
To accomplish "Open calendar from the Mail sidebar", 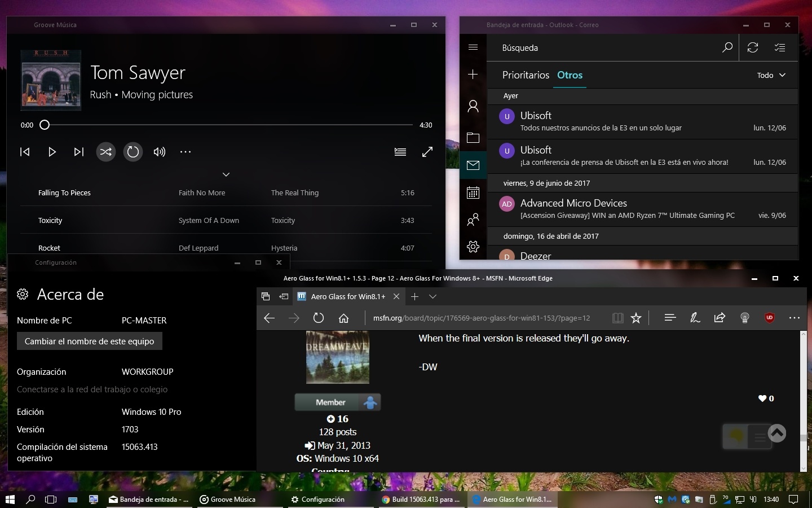I will (473, 192).
